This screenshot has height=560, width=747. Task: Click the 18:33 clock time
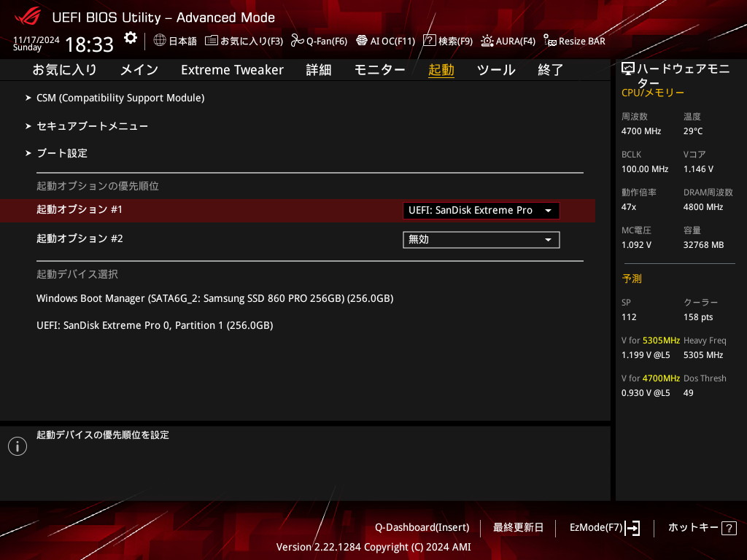89,44
